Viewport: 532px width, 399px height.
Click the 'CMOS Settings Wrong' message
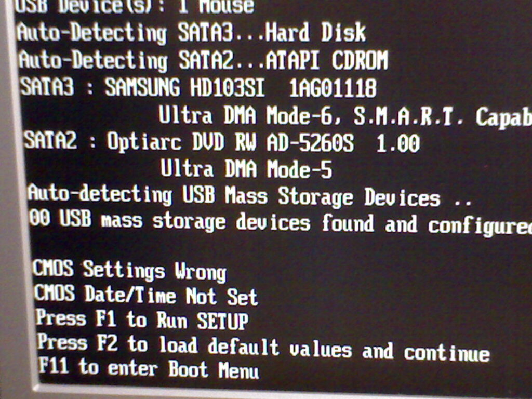tap(129, 271)
